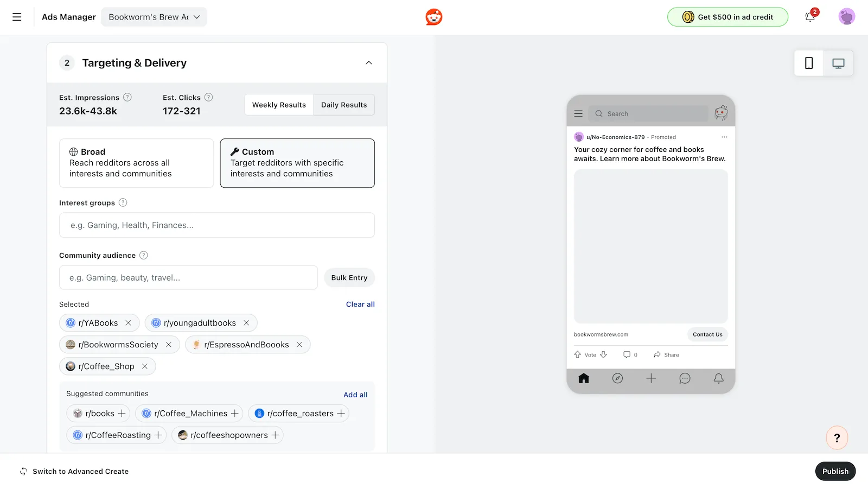
Task: Publish the ad campaign
Action: (x=835, y=472)
